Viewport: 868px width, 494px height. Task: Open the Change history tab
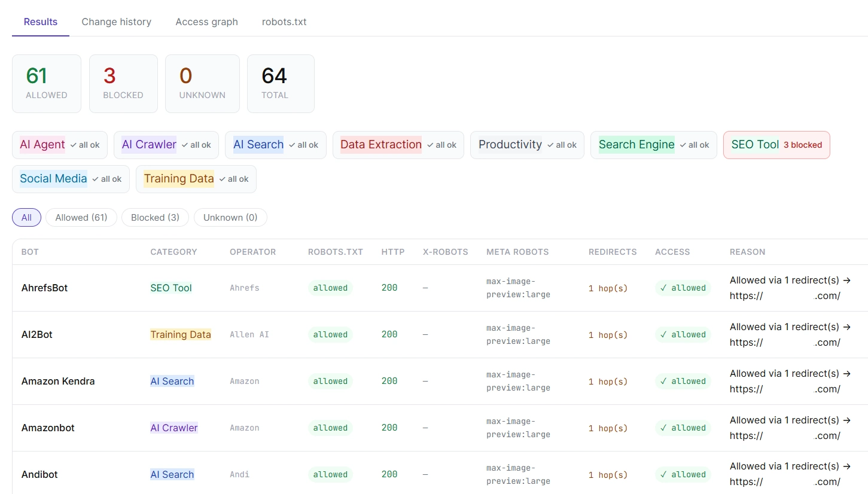(x=117, y=22)
